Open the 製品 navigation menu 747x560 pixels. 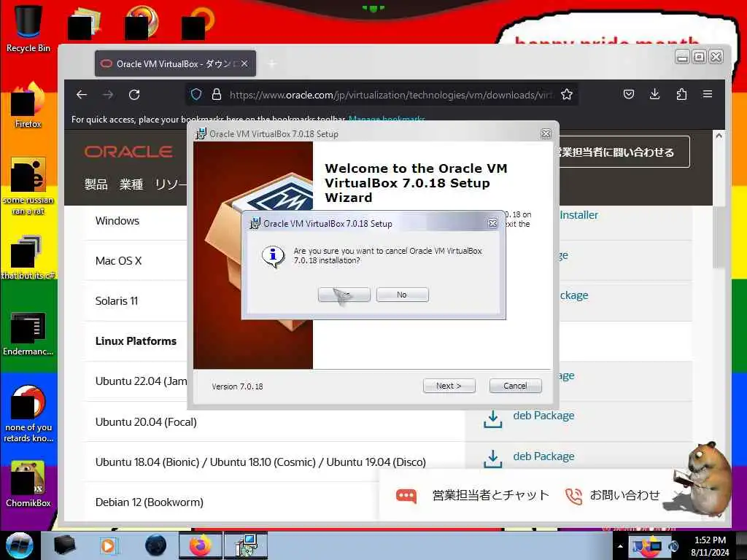coord(96,184)
